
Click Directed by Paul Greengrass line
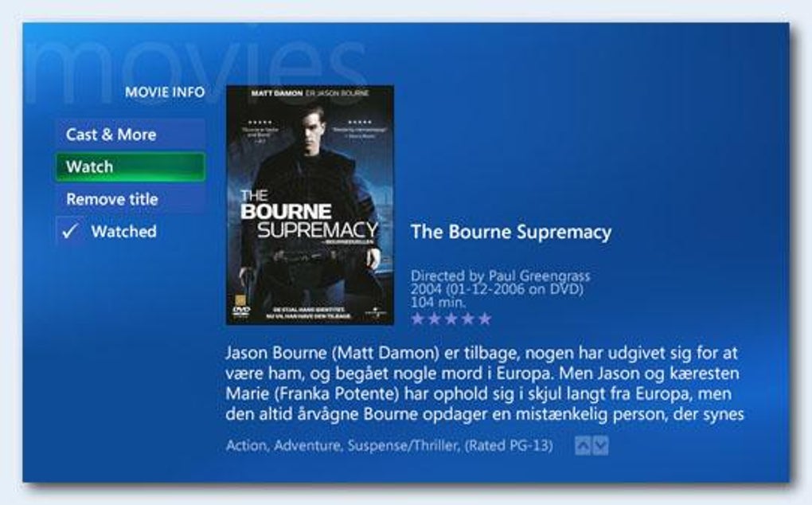[x=500, y=276]
